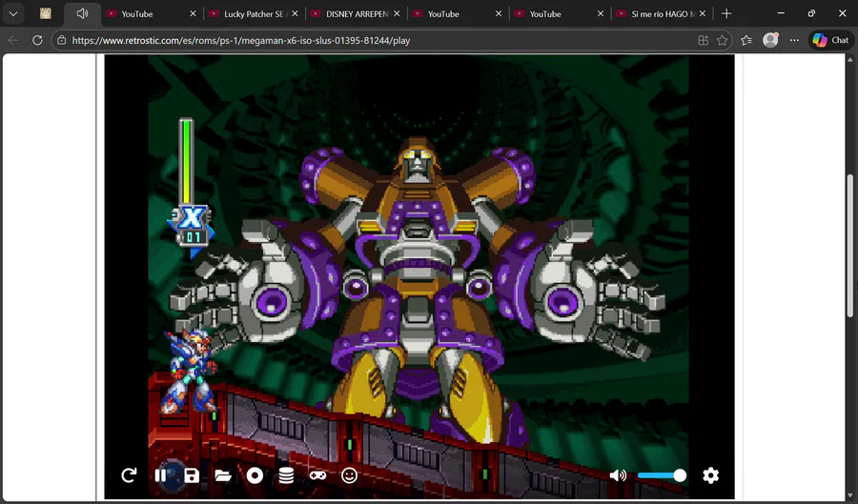The width and height of the screenshot is (858, 504).
Task: Refresh the retrostic page
Action: click(37, 40)
